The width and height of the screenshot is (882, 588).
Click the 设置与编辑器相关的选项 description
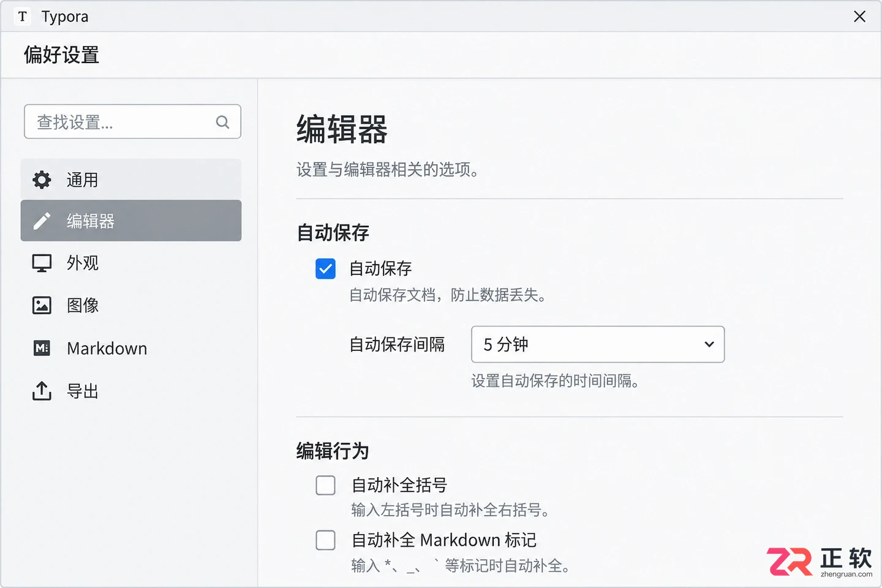[x=388, y=170]
